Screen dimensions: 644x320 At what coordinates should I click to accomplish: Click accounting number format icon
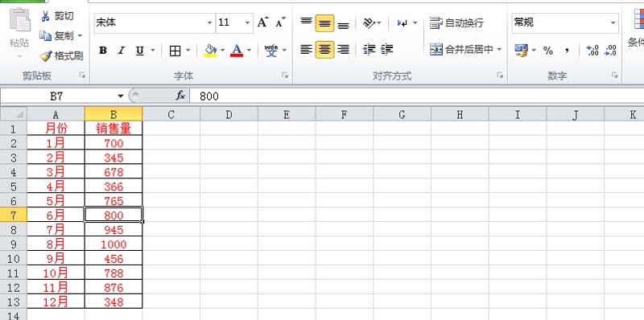point(521,51)
